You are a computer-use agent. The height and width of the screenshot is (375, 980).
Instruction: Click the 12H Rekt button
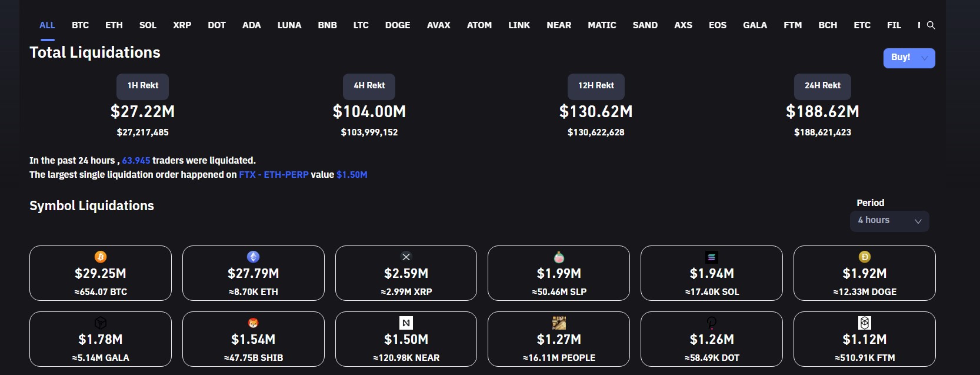(596, 86)
